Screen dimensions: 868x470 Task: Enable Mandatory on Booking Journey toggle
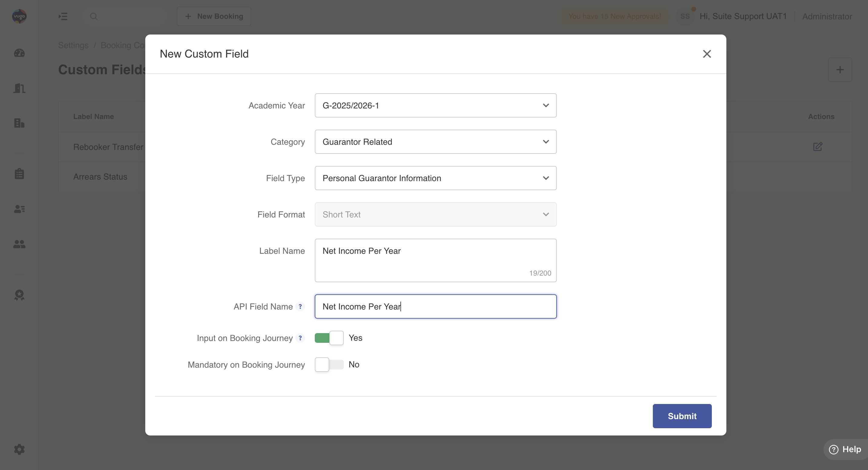coord(329,365)
